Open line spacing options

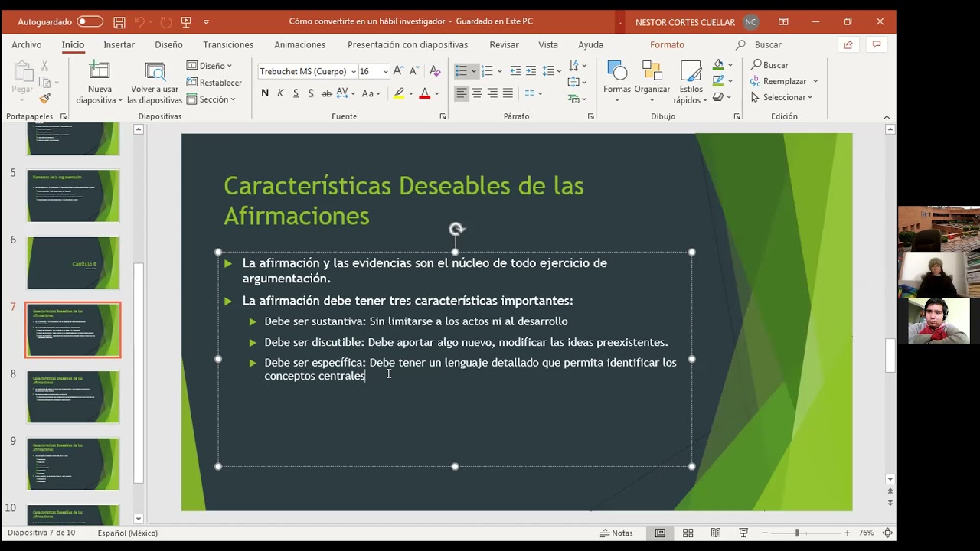[552, 71]
